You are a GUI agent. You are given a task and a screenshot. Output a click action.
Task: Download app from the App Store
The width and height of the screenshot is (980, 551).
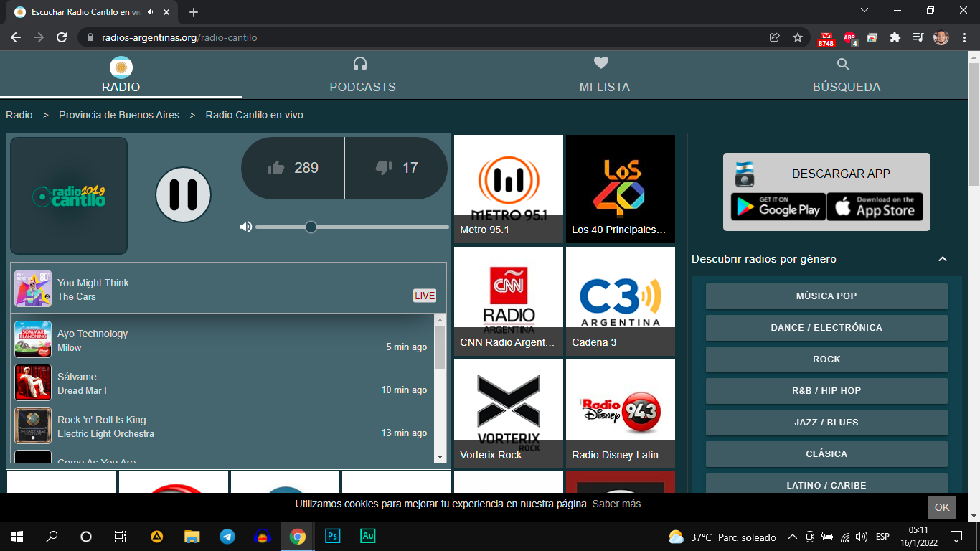click(875, 207)
